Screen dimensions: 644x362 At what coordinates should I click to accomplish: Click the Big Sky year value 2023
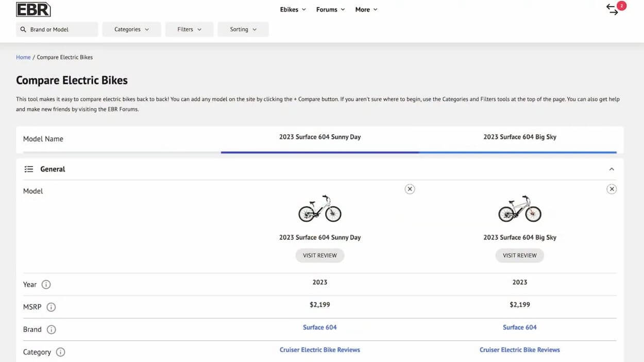[x=520, y=282]
